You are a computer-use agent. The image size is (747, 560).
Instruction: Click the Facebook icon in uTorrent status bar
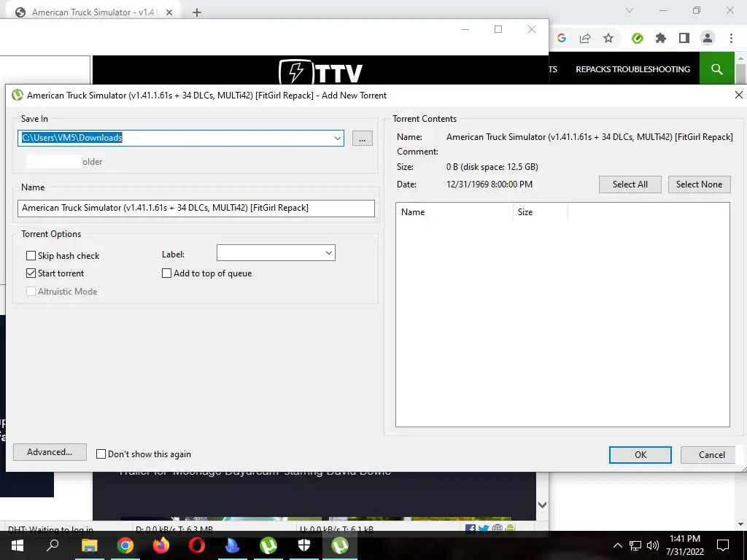(471, 528)
